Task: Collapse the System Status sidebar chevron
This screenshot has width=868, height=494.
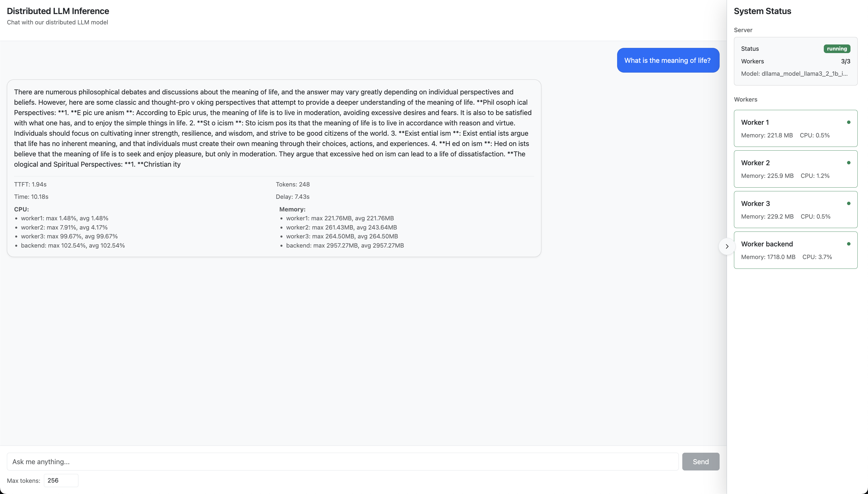Action: (727, 246)
